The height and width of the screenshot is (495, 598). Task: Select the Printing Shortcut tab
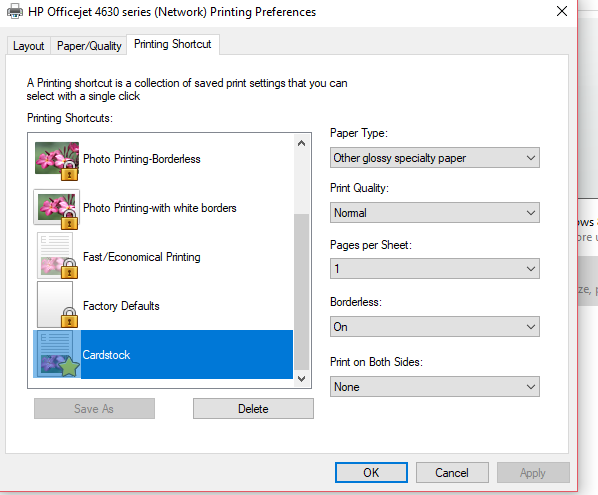coord(173,44)
